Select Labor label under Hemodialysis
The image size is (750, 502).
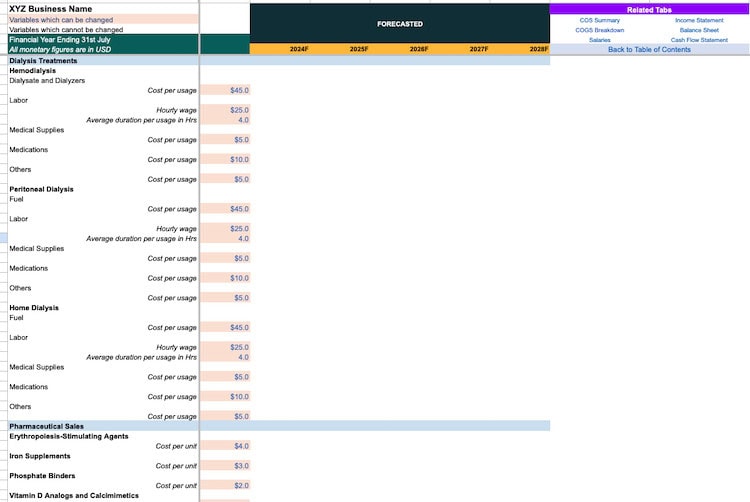[19, 100]
